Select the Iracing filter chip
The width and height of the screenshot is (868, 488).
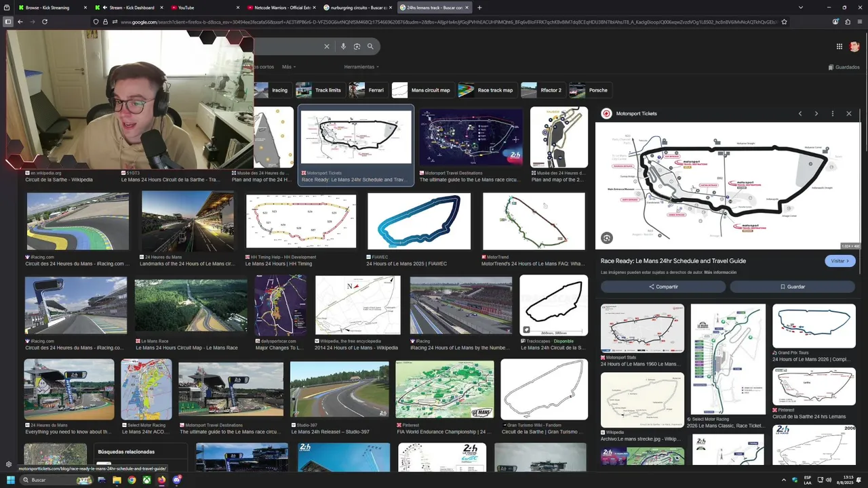click(x=273, y=90)
